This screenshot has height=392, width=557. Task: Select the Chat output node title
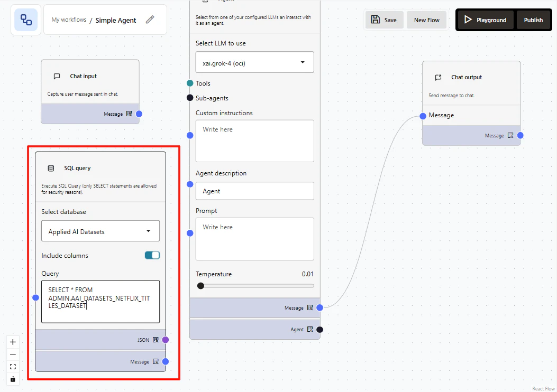[467, 77]
